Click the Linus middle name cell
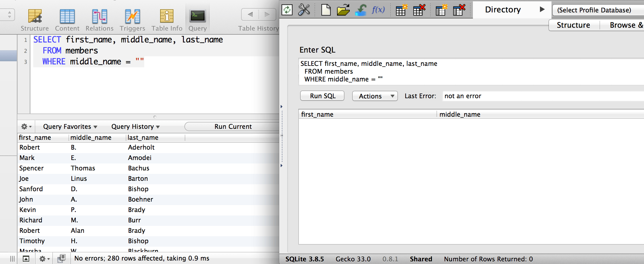644x264 pixels. (x=79, y=179)
